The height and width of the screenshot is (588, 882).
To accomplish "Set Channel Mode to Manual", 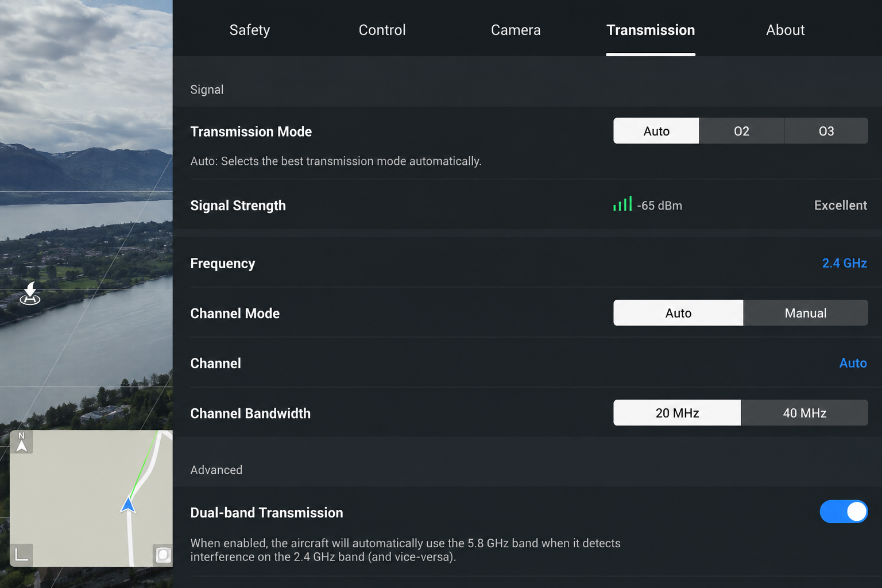I will 806,313.
